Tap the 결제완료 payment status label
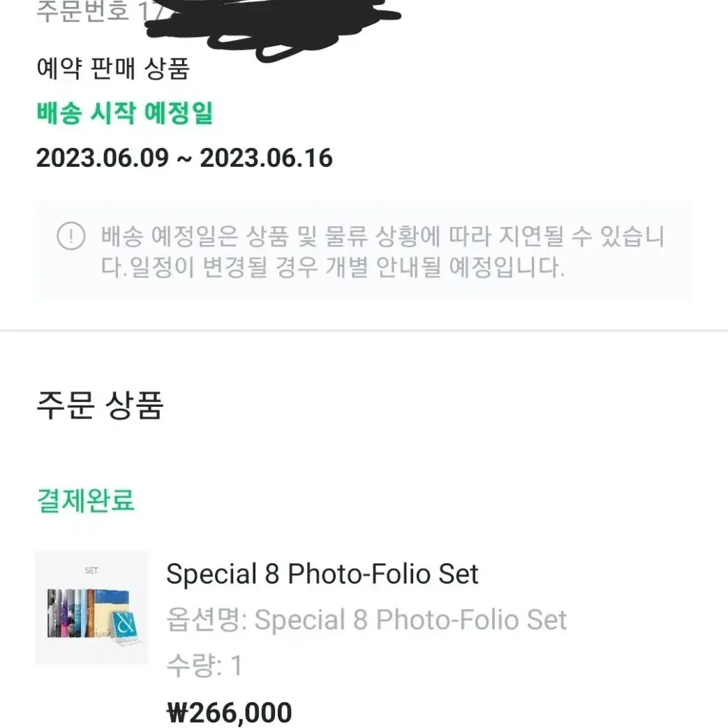728x728 pixels. click(85, 500)
